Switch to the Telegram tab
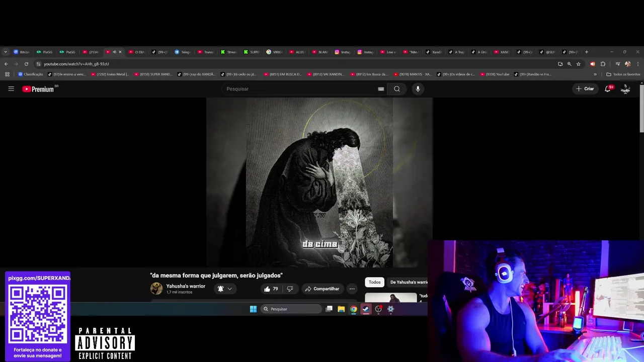The width and height of the screenshot is (644, 362). (x=183, y=52)
